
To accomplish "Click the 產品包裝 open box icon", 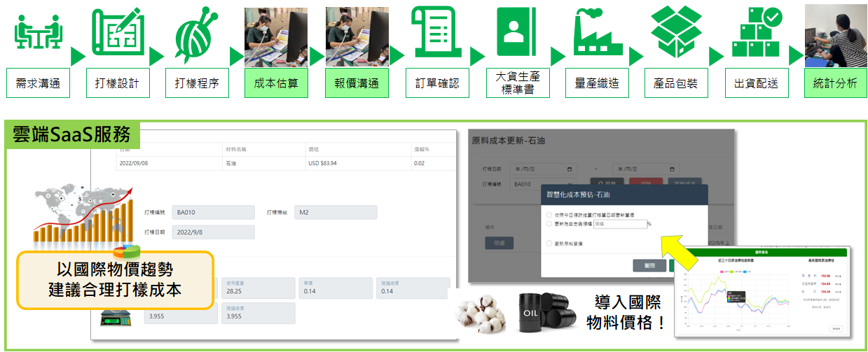I will click(677, 32).
